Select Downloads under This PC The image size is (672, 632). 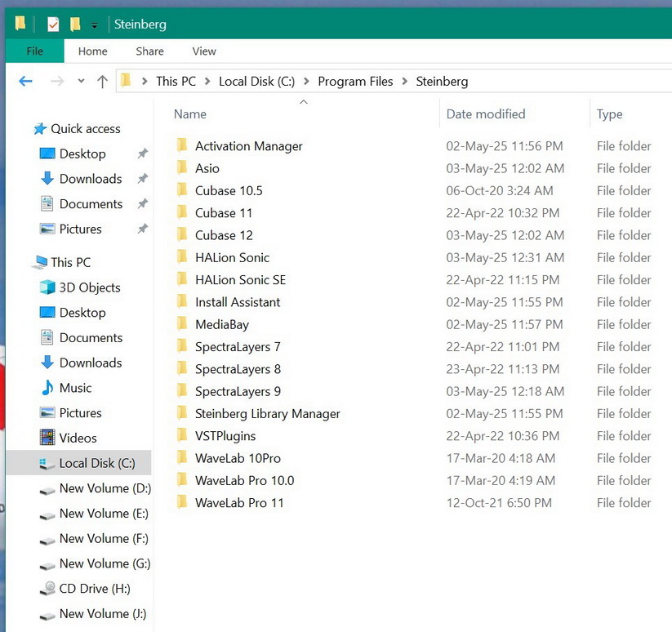click(x=91, y=363)
